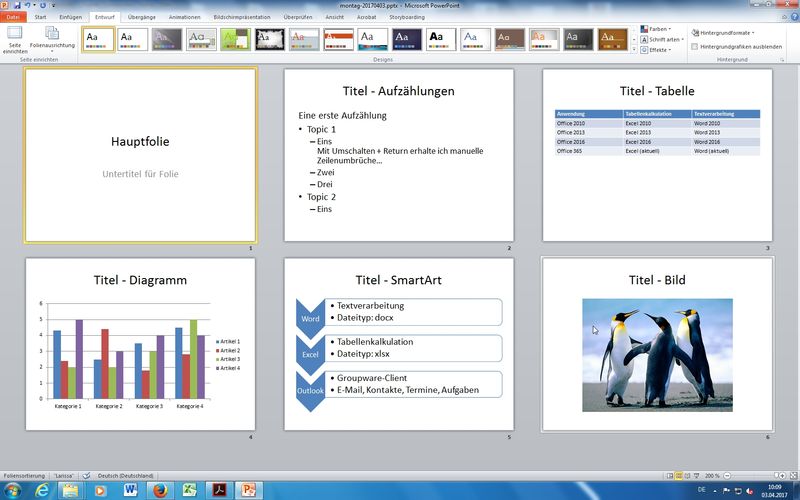Screen dimensions: 800x500
Task: Switch to the Übergänge ribbon tab
Action: (142, 17)
